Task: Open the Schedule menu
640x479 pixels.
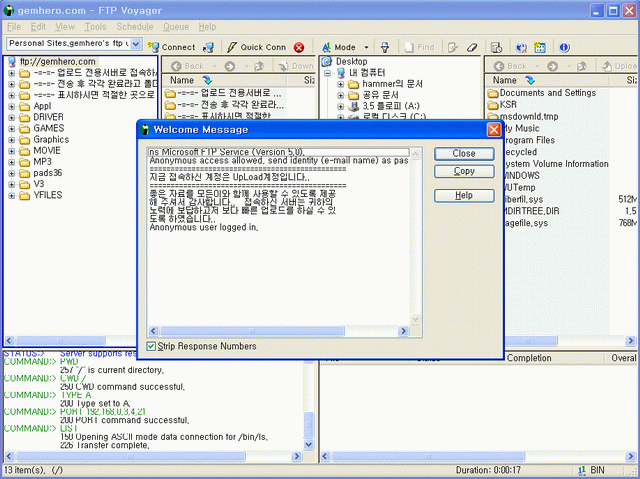Action: pos(135,27)
